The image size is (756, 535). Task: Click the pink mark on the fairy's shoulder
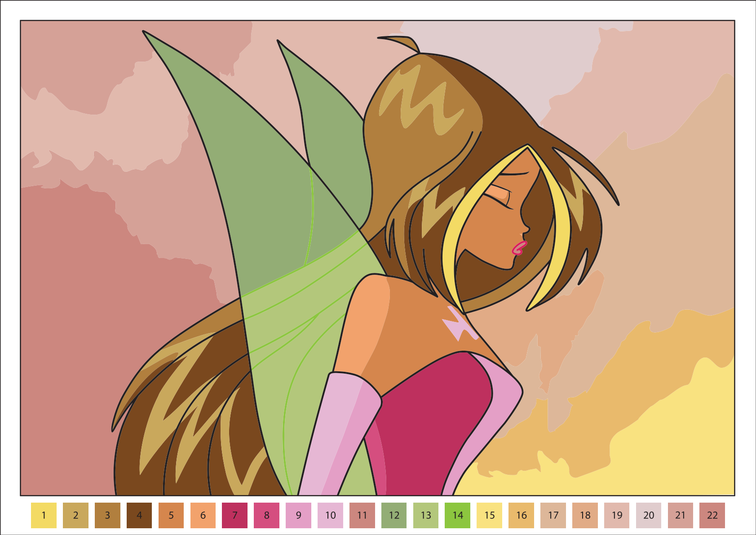tap(459, 323)
